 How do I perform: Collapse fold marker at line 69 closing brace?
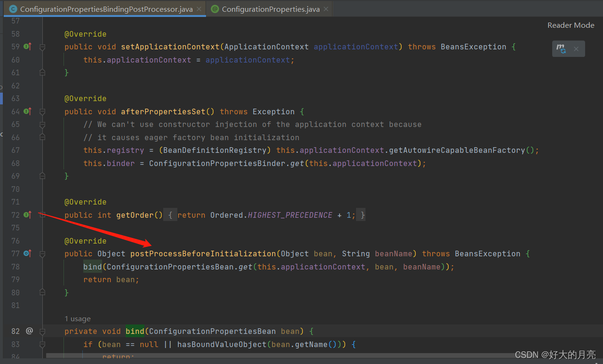42,176
